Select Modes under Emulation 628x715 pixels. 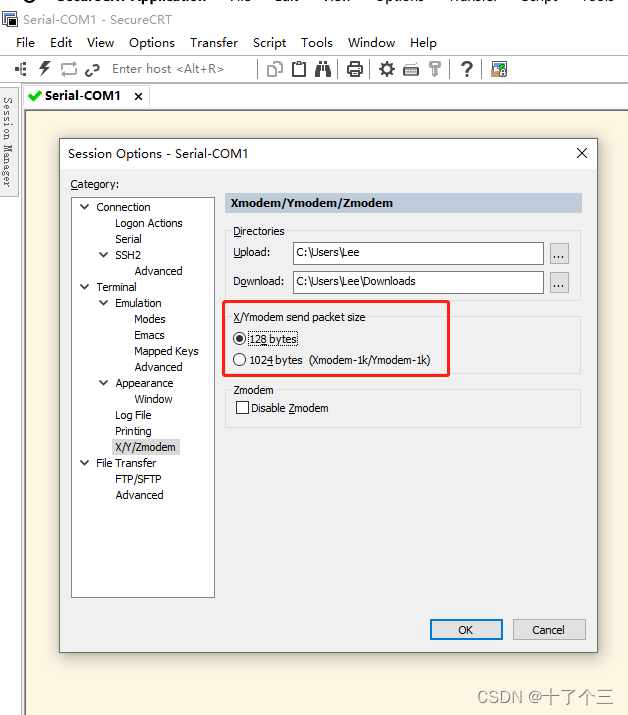[x=150, y=319]
